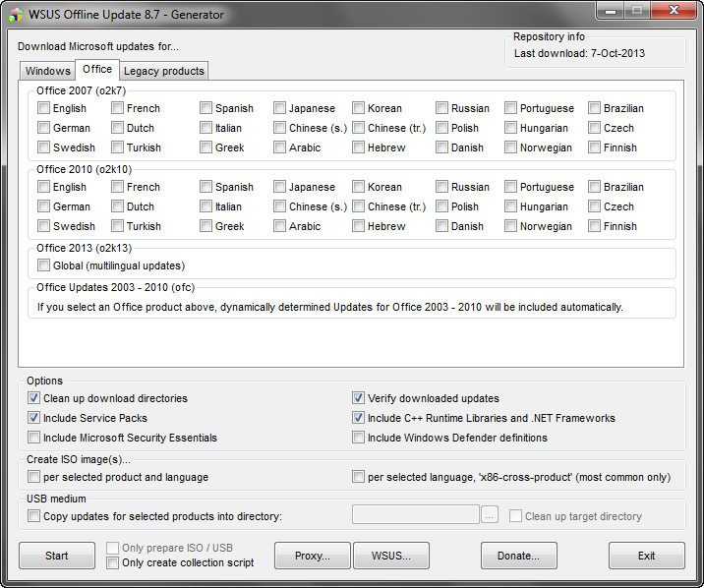Image resolution: width=704 pixels, height=588 pixels.
Task: Switch to the Windows tab
Action: click(47, 71)
